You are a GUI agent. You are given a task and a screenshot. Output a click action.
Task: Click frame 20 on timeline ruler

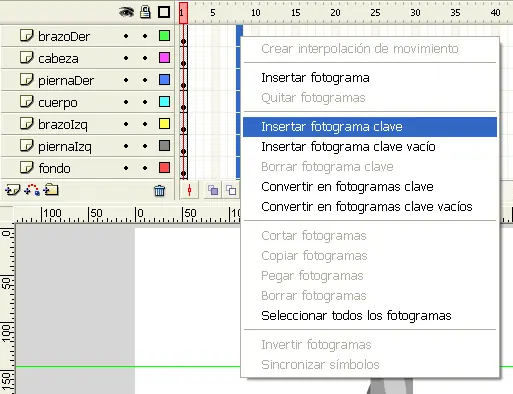[335, 13]
